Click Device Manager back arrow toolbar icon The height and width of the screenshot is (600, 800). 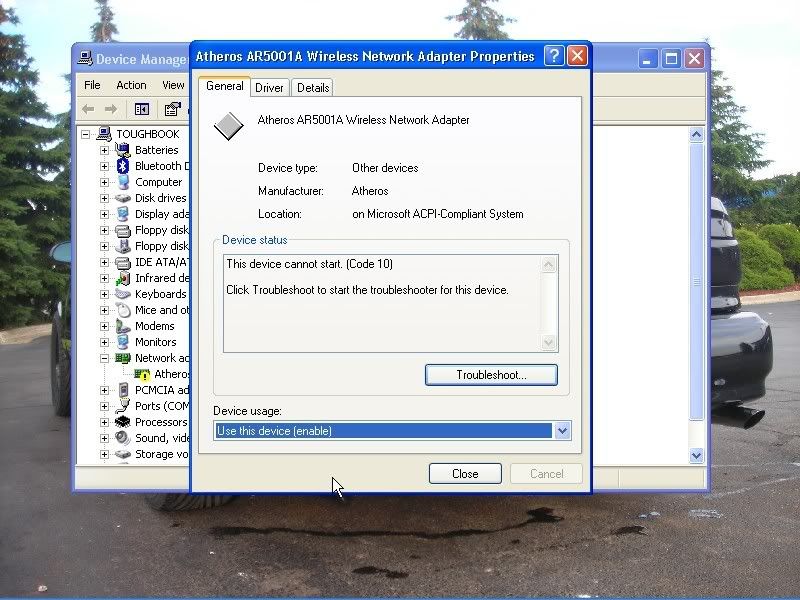[88, 109]
